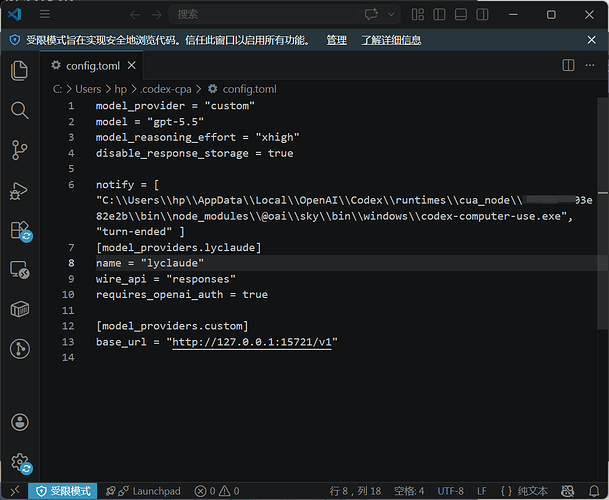
Task: Click the Copilot status bar icon
Action: tap(567, 491)
